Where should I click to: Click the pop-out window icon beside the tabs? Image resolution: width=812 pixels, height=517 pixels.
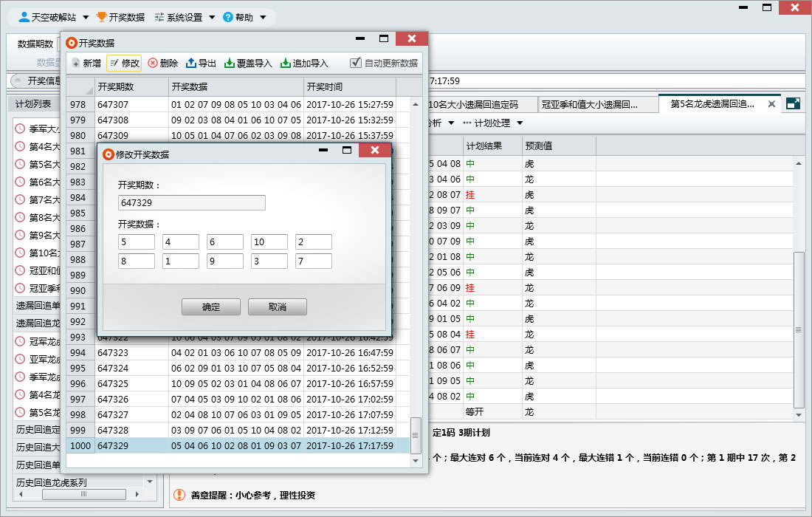[793, 104]
